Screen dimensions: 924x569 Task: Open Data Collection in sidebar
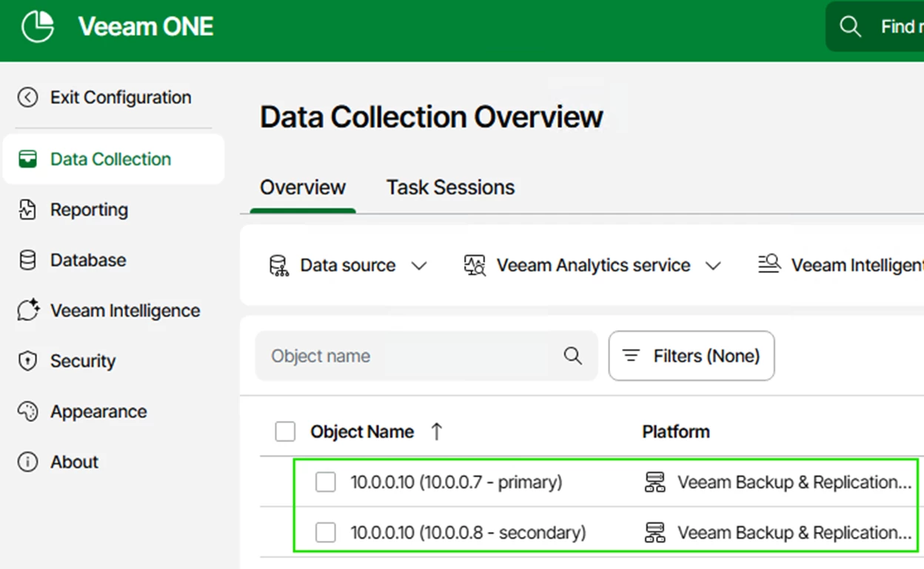click(x=111, y=159)
